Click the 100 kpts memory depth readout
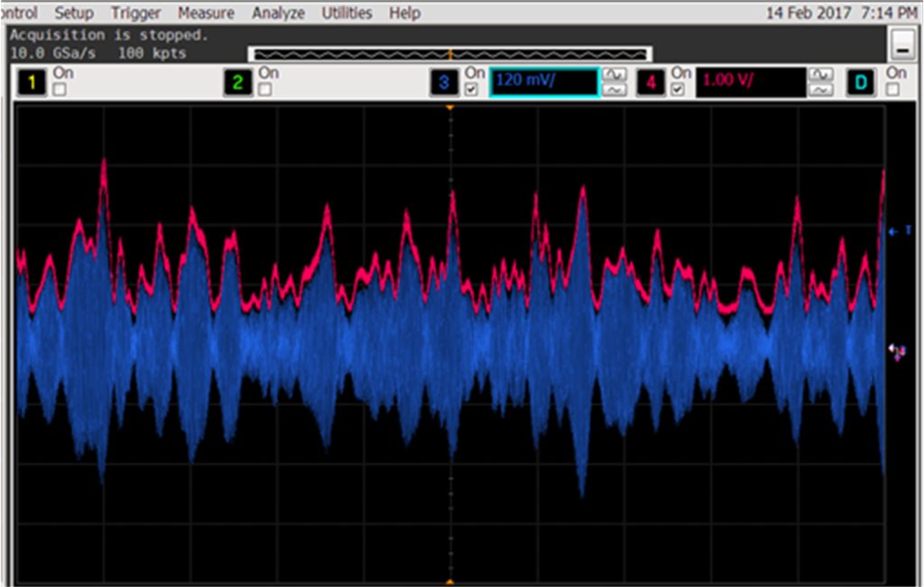This screenshot has height=587, width=924. click(152, 53)
